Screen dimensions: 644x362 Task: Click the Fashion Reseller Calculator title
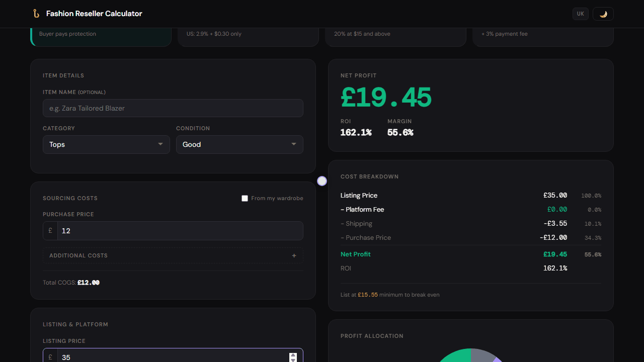(x=94, y=14)
